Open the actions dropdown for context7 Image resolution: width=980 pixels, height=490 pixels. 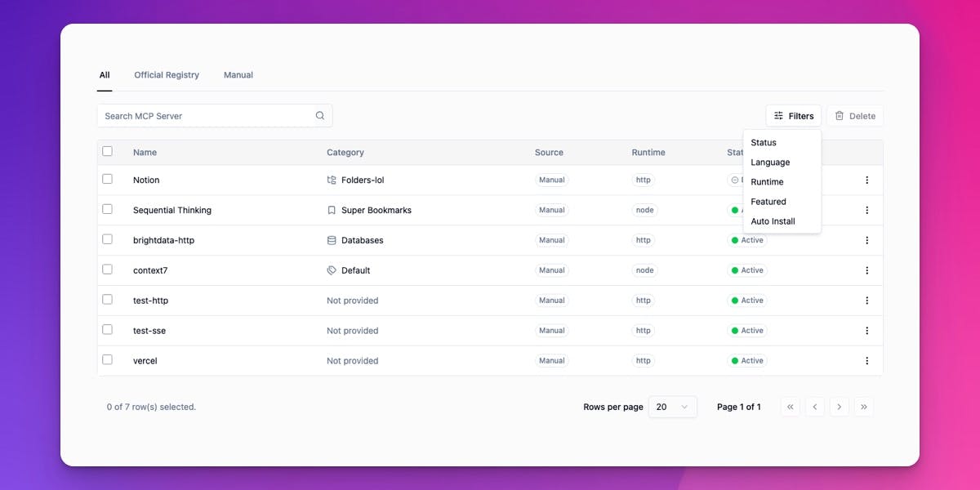coord(867,269)
